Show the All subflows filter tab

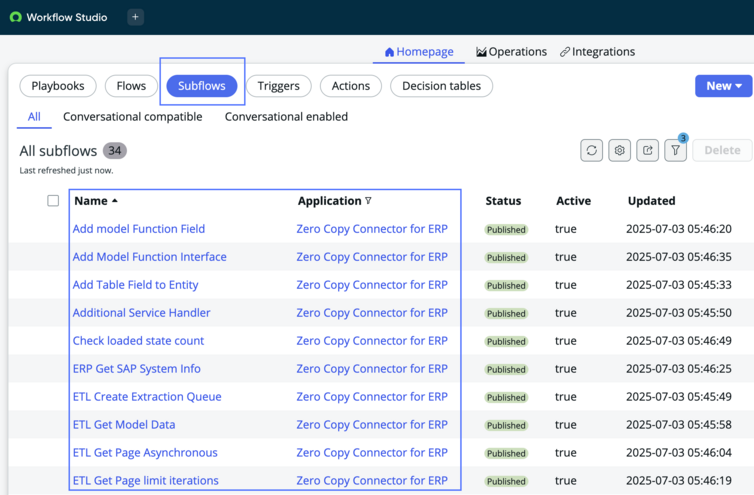point(34,117)
